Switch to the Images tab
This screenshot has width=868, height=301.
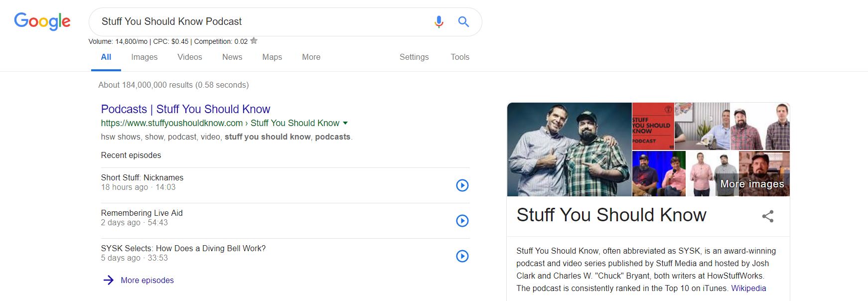point(144,57)
